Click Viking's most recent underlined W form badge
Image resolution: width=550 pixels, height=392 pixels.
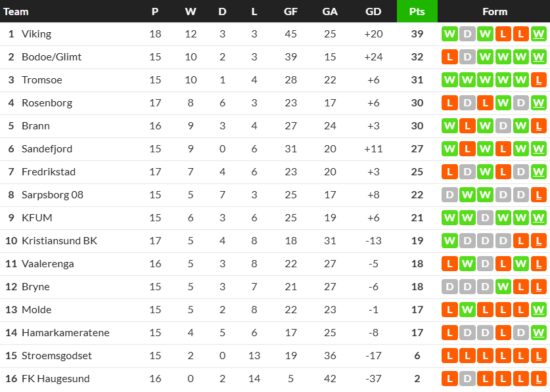(538, 34)
